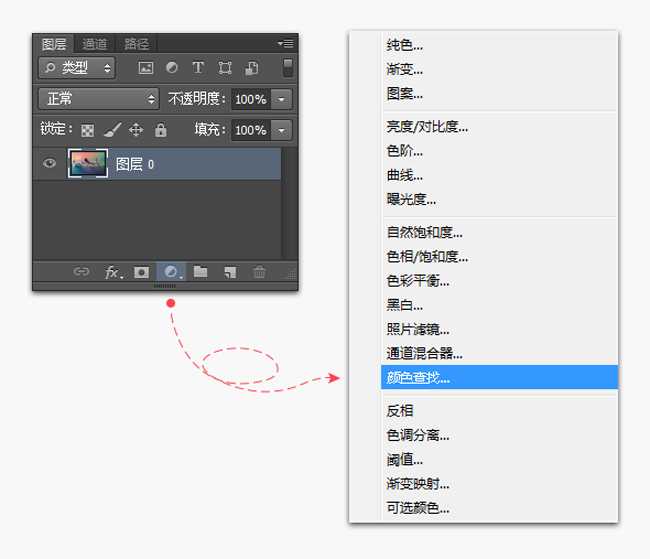Toggle the layer filtering switch
Screen dimensions: 650x559
[288, 68]
